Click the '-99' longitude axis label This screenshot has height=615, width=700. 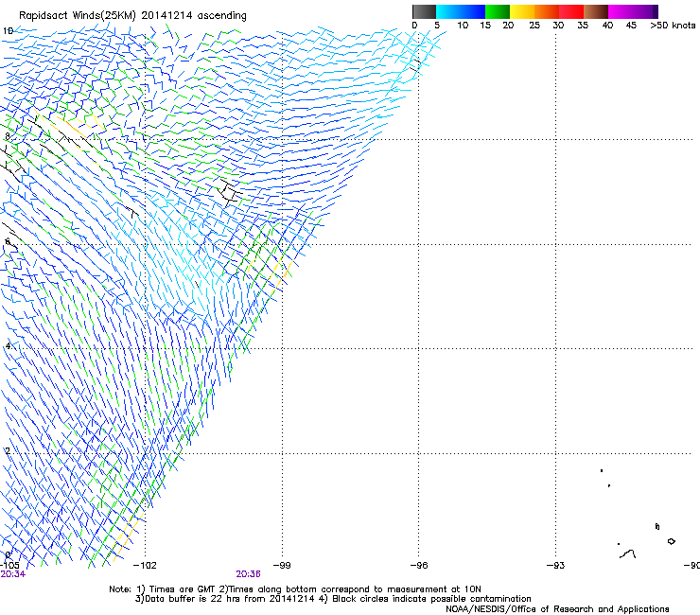pyautogui.click(x=282, y=566)
